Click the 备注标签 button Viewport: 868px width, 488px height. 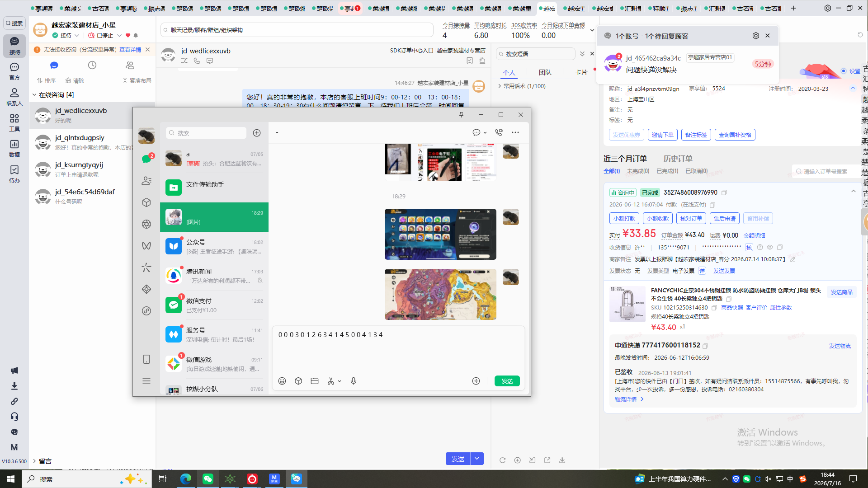click(696, 135)
